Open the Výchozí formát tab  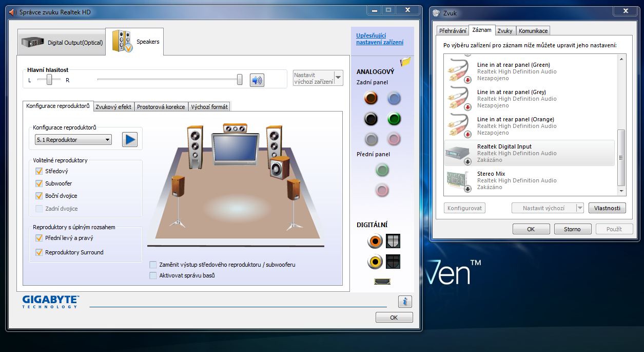tap(209, 107)
